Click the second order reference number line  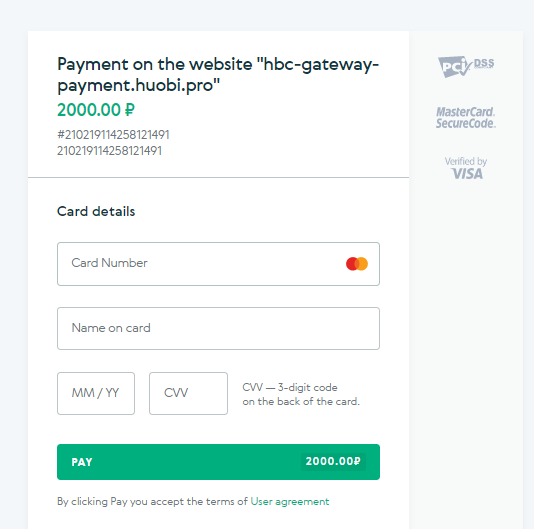coord(109,151)
